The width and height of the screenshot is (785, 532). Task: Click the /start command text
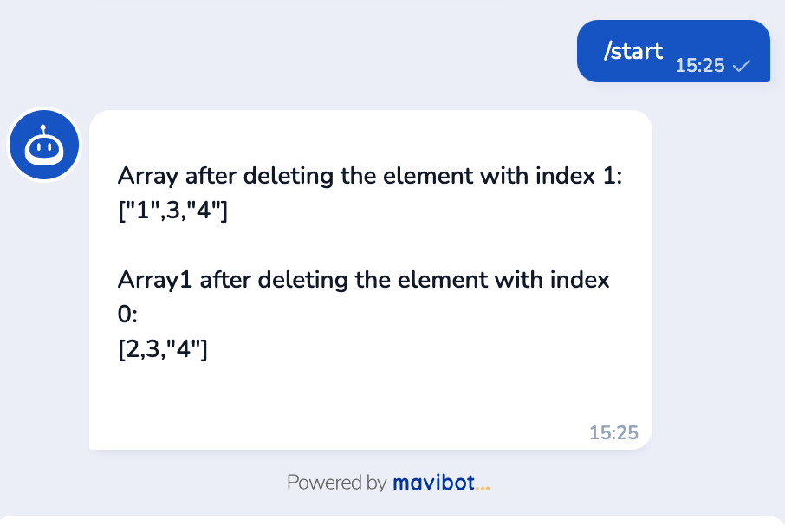click(633, 51)
